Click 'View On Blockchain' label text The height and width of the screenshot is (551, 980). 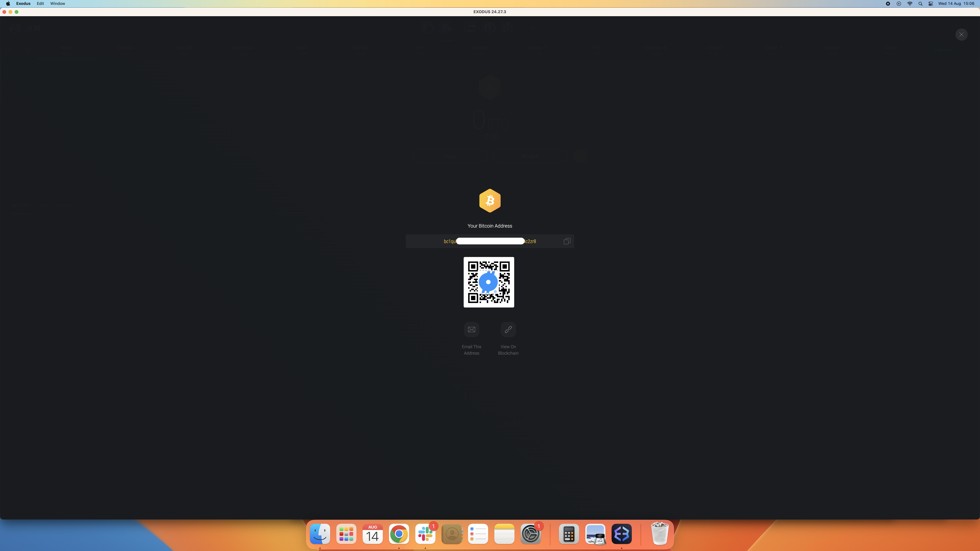pos(508,350)
